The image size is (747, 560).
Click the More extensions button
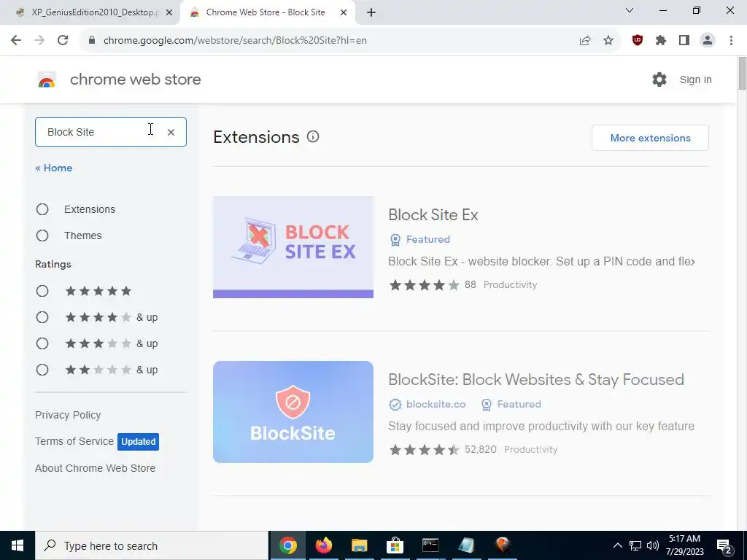coord(650,138)
